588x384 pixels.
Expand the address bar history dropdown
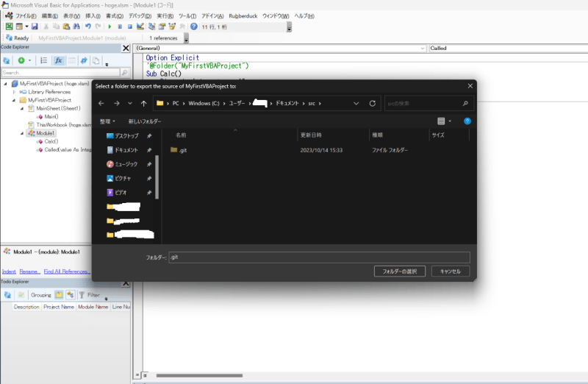(x=356, y=104)
